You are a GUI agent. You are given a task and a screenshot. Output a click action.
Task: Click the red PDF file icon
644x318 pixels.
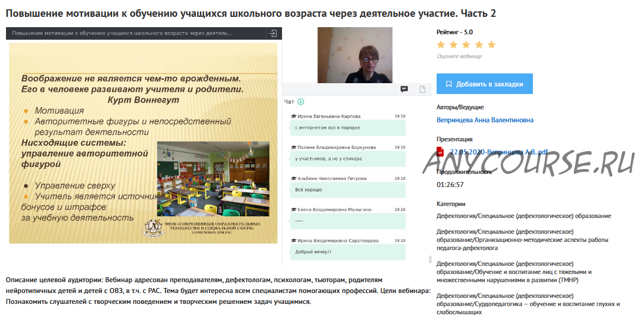[x=440, y=152]
